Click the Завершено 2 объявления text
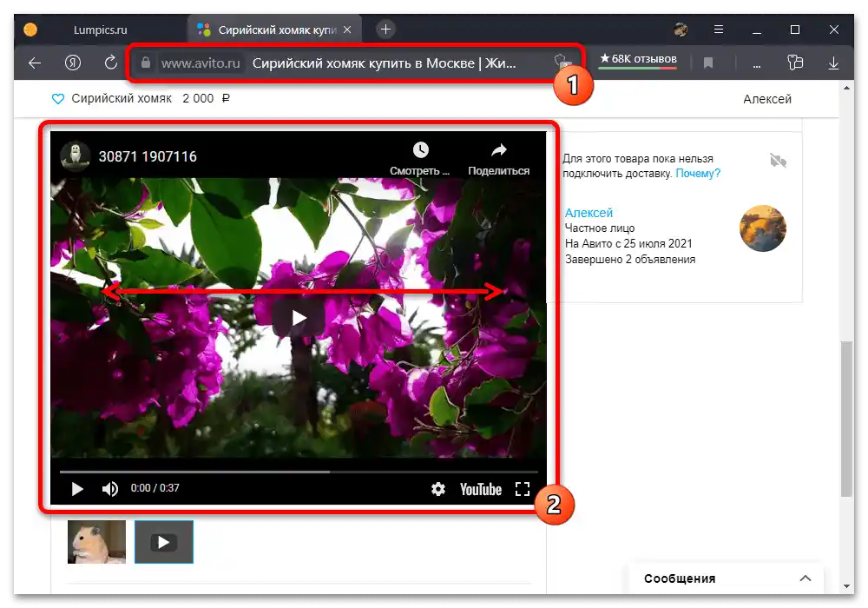The image size is (868, 608). 630,259
